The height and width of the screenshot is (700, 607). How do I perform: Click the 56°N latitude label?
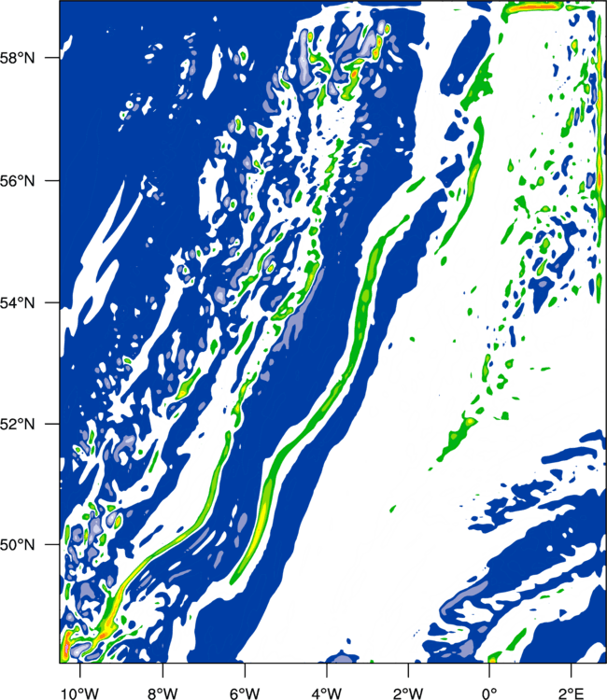click(17, 181)
